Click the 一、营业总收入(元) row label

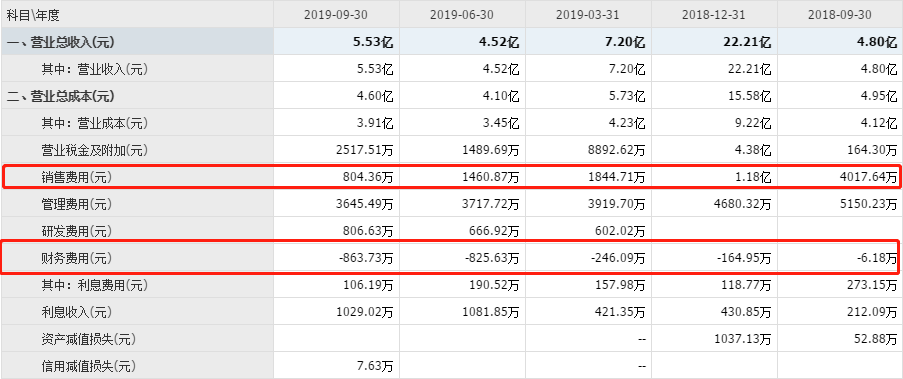coord(60,42)
